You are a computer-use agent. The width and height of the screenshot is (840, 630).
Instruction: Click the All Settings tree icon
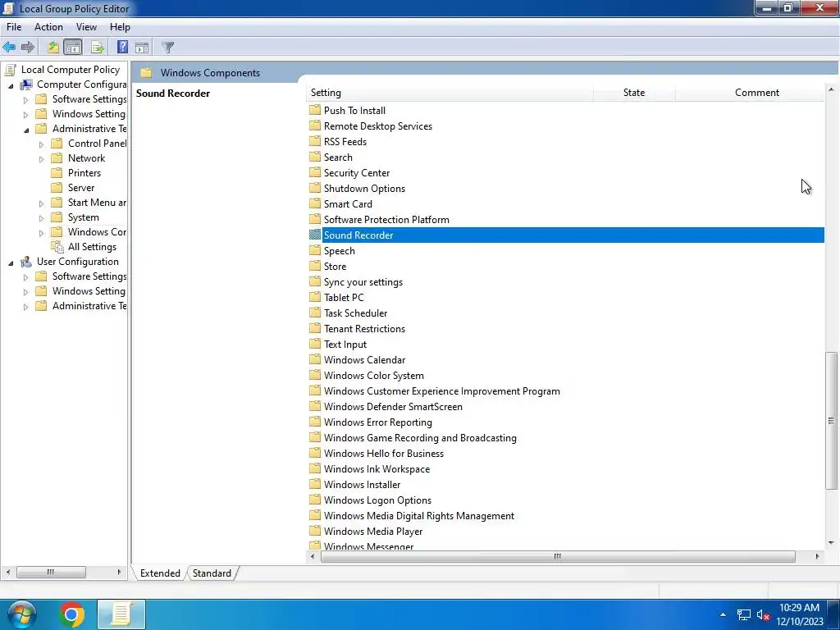pyautogui.click(x=57, y=247)
